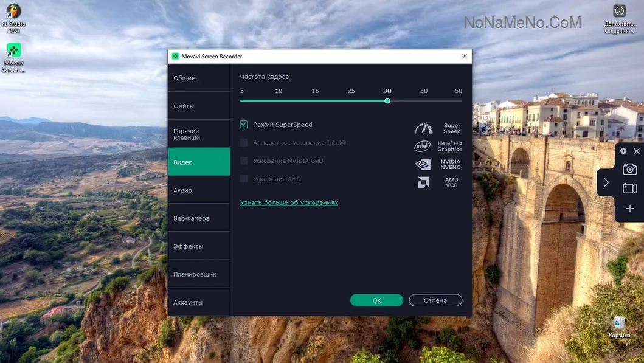The image size is (644, 363).
Task: Open the Горячие клавиши settings tab
Action: click(x=199, y=134)
